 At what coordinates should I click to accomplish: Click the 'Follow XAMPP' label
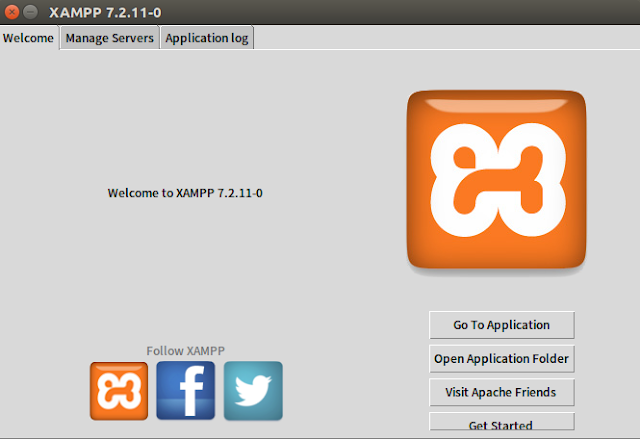pyautogui.click(x=186, y=351)
